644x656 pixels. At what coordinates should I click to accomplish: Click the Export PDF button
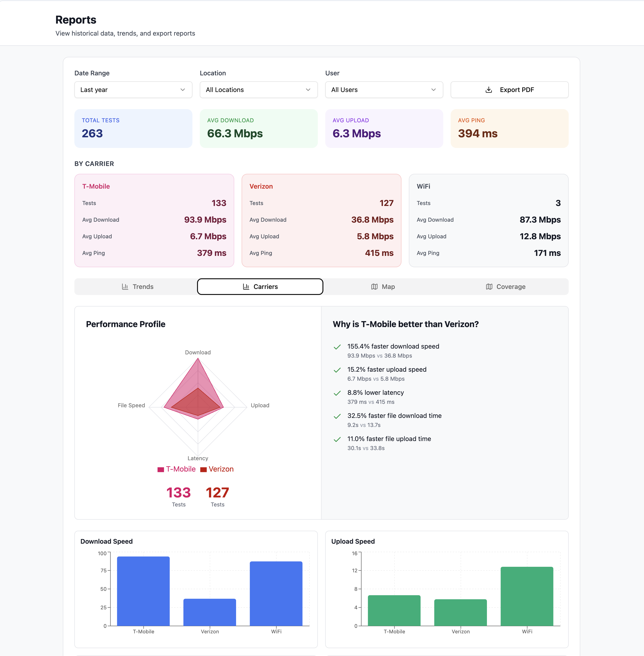[x=509, y=90]
